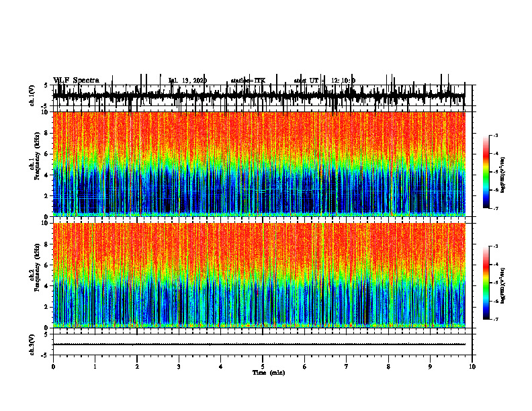Click time axis tick label "5"
This screenshot has width=532, height=411.
coord(263,367)
